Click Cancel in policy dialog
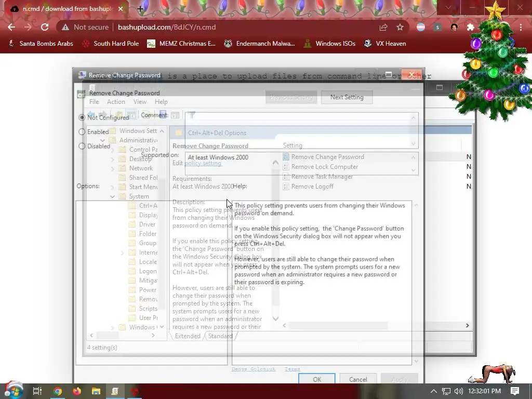The image size is (532, 399). [x=358, y=379]
